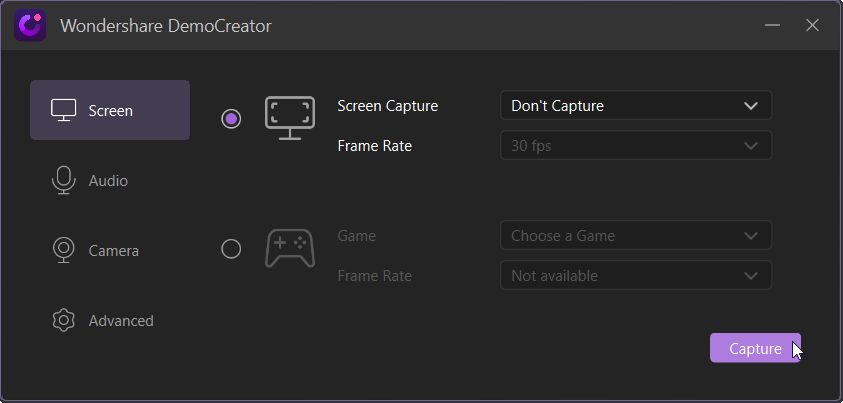Click the screen capture monitor icon
This screenshot has height=403, width=843.
pos(290,118)
